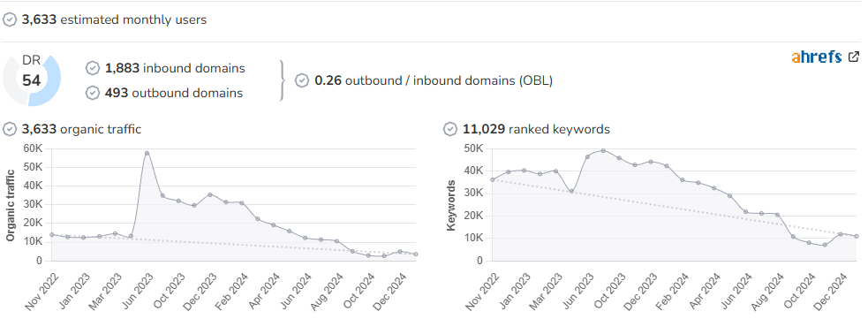Screen dimensions: 868x319
Task: Open the external link icon next to ahrefs
Action: (x=854, y=57)
